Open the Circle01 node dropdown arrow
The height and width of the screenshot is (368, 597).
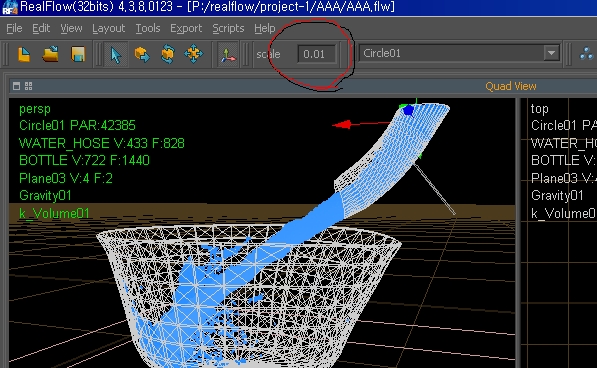[x=551, y=53]
